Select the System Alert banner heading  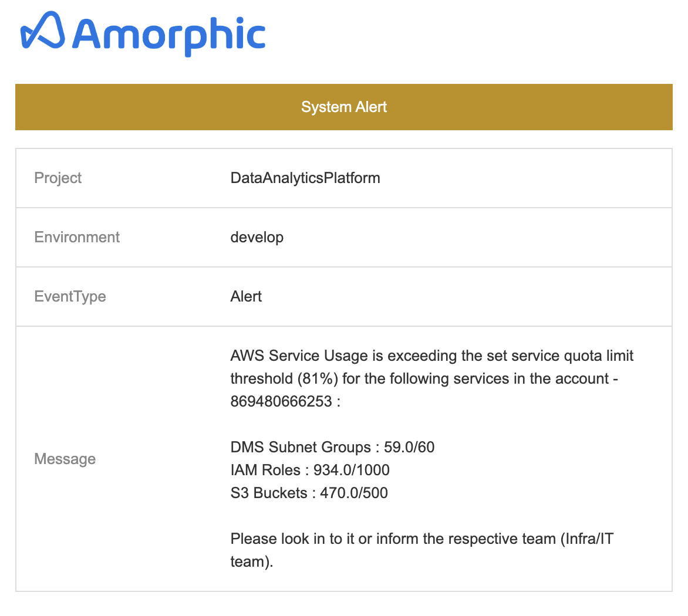tap(344, 107)
